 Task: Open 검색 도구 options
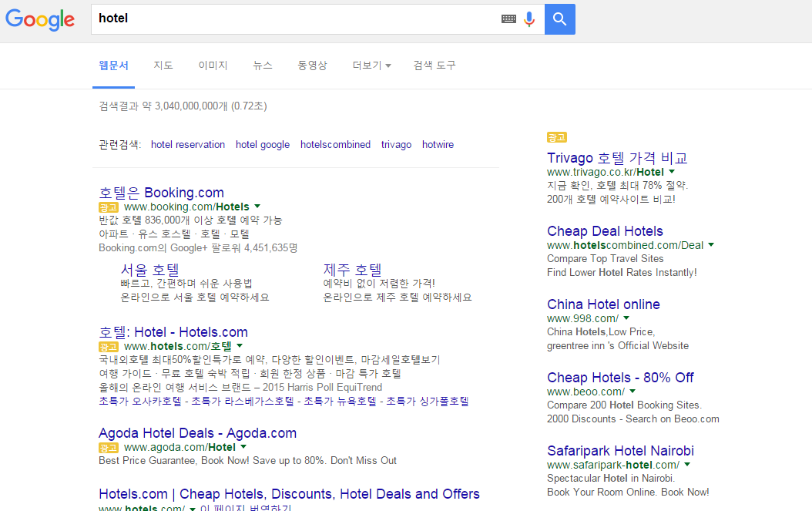pyautogui.click(x=435, y=66)
